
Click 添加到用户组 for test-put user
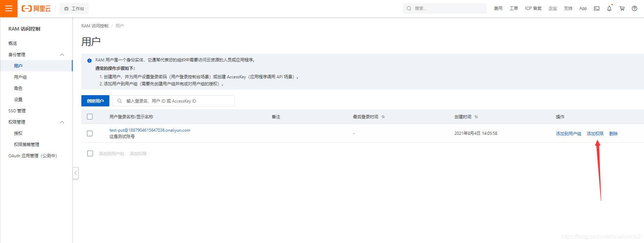[x=568, y=133]
